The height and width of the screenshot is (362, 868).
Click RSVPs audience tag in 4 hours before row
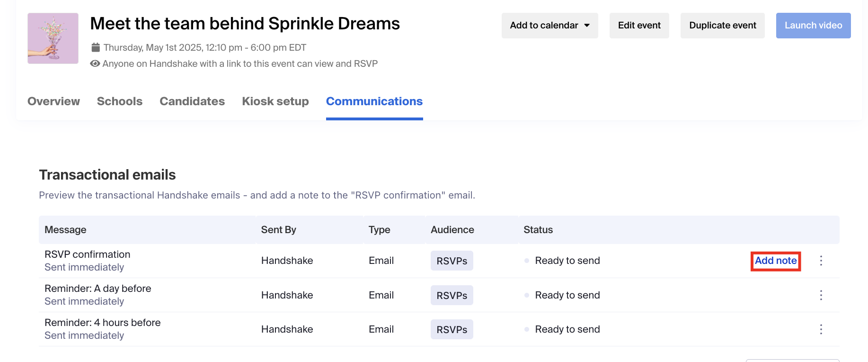pos(452,329)
